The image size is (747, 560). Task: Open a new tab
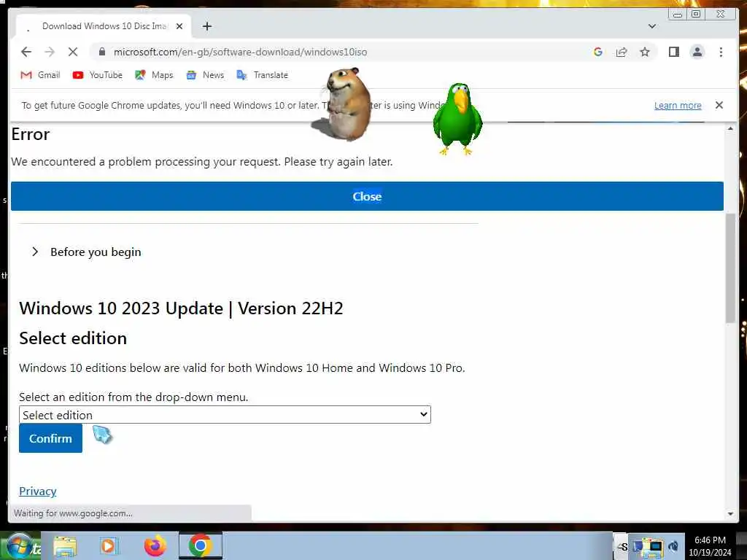pos(206,26)
